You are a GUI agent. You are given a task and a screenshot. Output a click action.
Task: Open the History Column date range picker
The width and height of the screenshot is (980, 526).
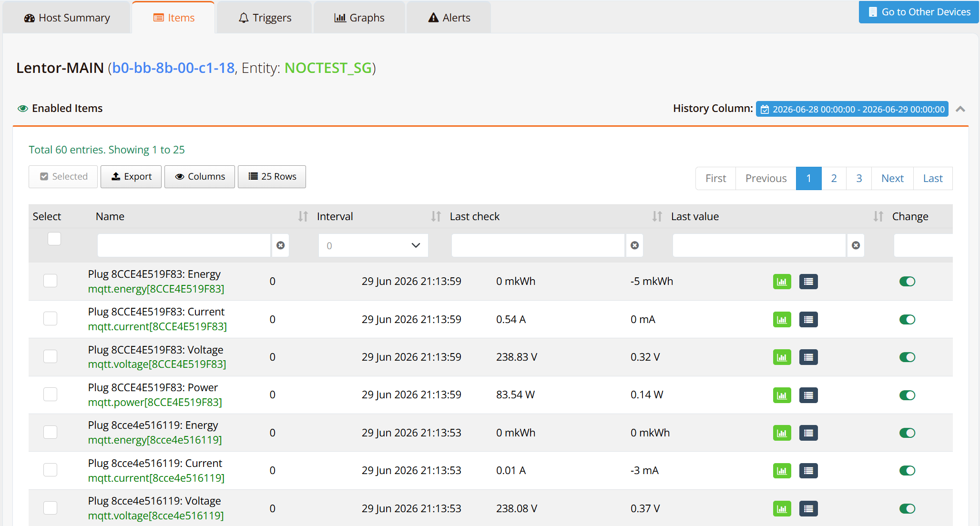click(x=852, y=109)
